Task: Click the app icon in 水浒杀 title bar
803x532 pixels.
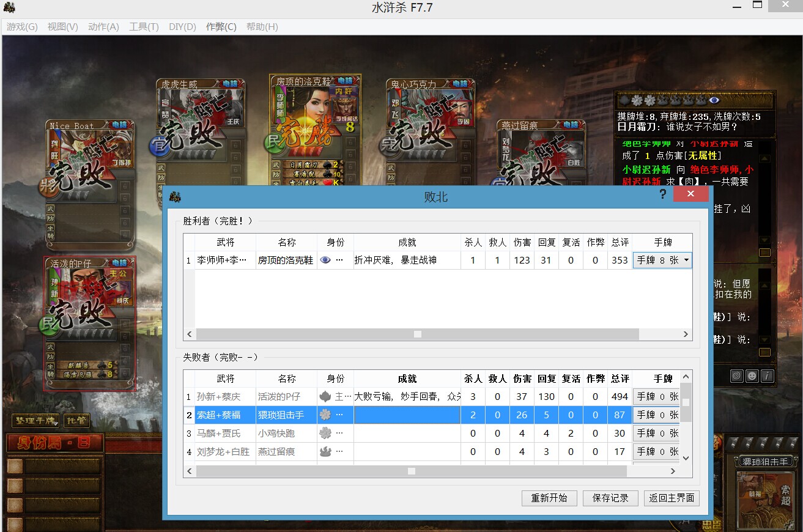Action: point(9,7)
